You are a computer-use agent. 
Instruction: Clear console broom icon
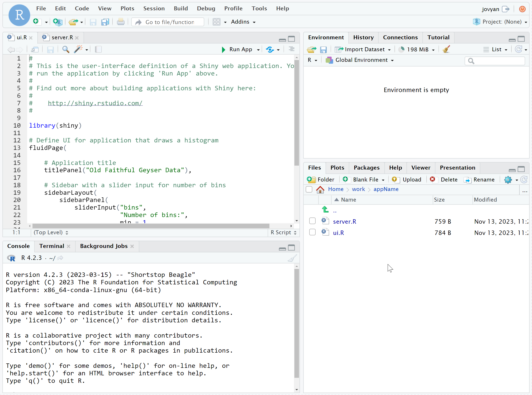(292, 258)
